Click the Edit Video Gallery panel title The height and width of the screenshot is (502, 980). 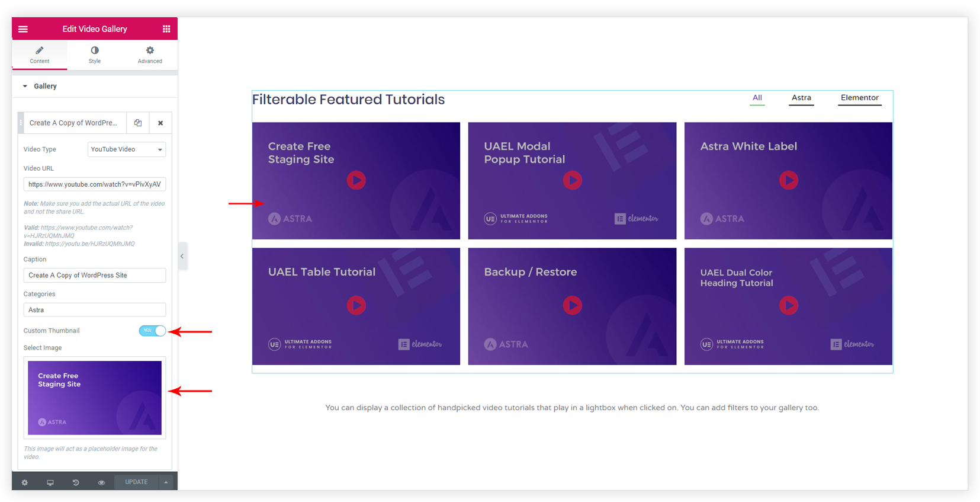point(95,29)
